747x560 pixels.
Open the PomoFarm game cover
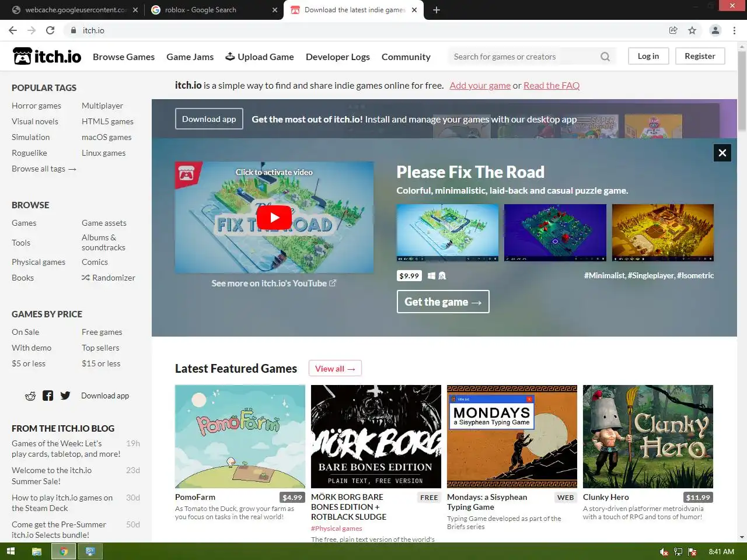(240, 436)
